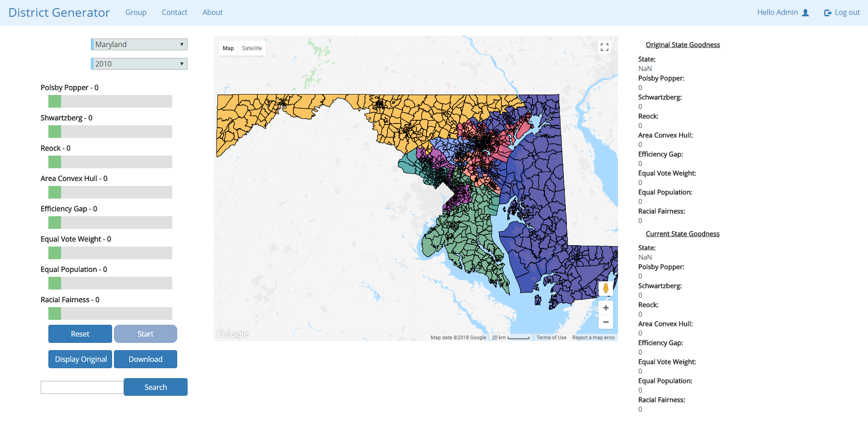This screenshot has height=427, width=868.
Task: Click the Google logo on map
Action: pos(232,334)
